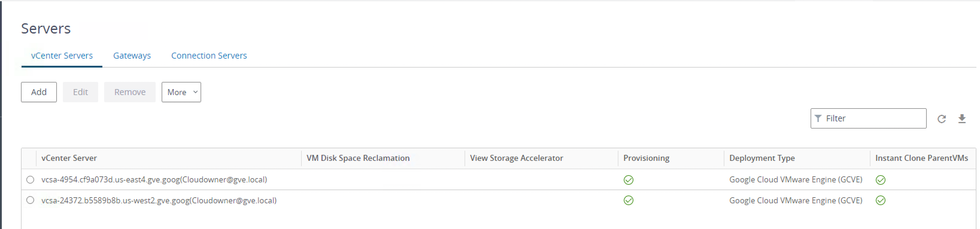Image resolution: width=980 pixels, height=229 pixels.
Task: Select radio button for vcsa-4954 us-east4 server
Action: [x=31, y=180]
